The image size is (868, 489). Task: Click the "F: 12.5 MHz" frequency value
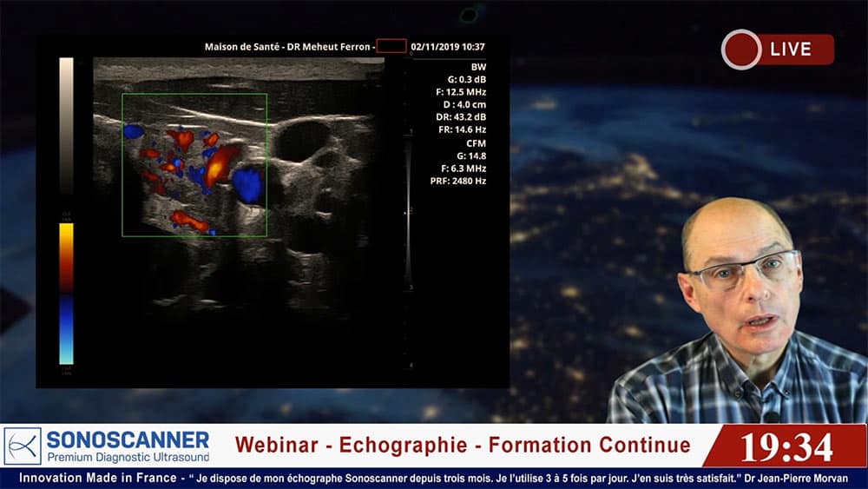tap(461, 92)
